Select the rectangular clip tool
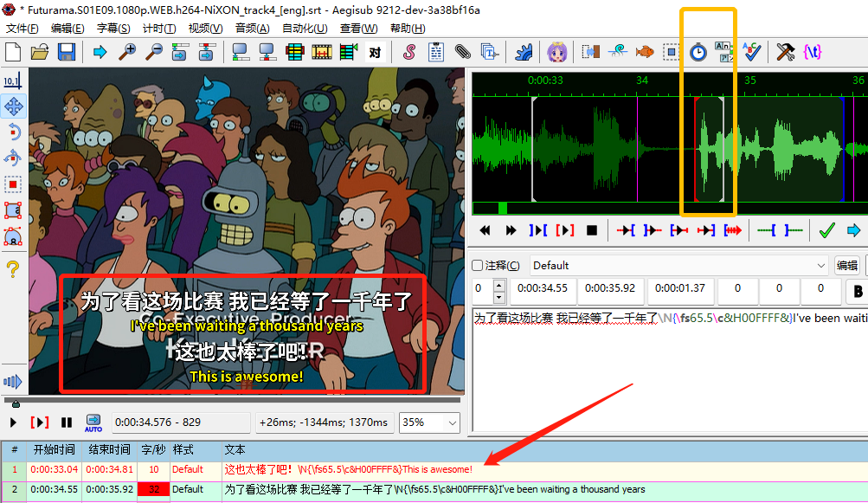 [13, 210]
